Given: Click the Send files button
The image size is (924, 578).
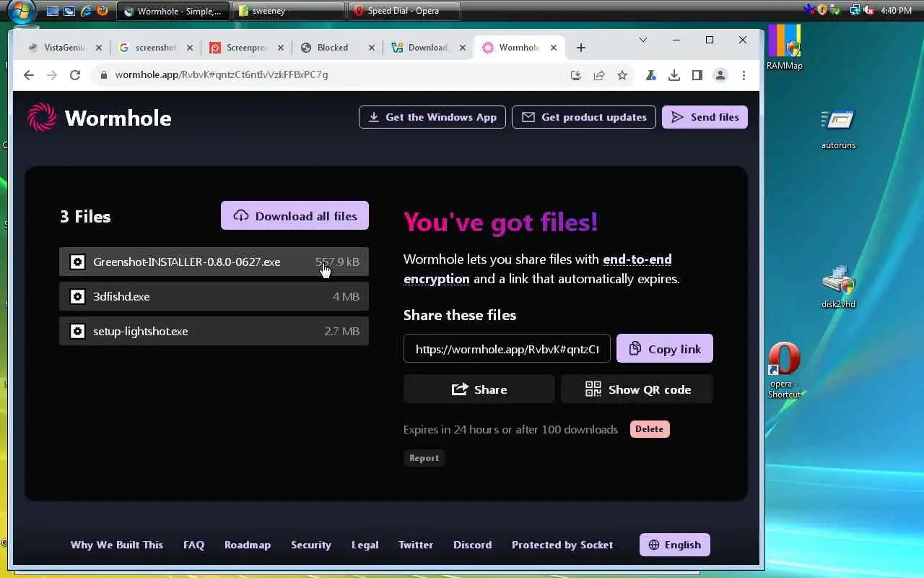Looking at the screenshot, I should 705,117.
